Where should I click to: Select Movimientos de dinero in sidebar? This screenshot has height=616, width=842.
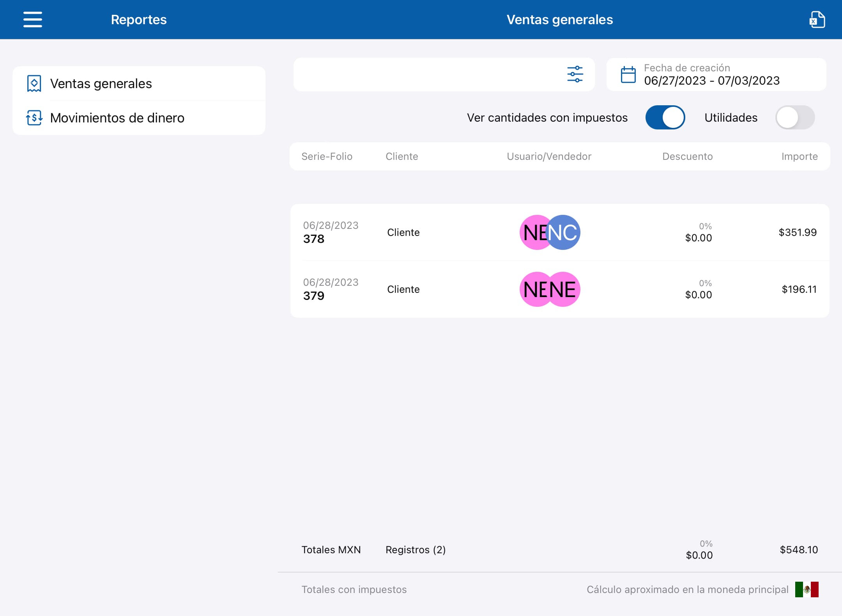click(x=139, y=118)
